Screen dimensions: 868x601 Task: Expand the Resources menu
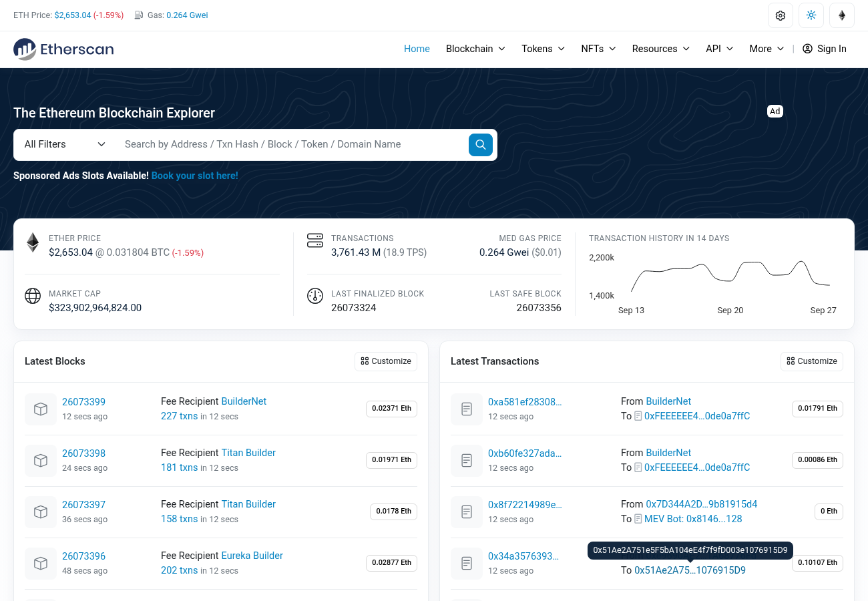661,49
